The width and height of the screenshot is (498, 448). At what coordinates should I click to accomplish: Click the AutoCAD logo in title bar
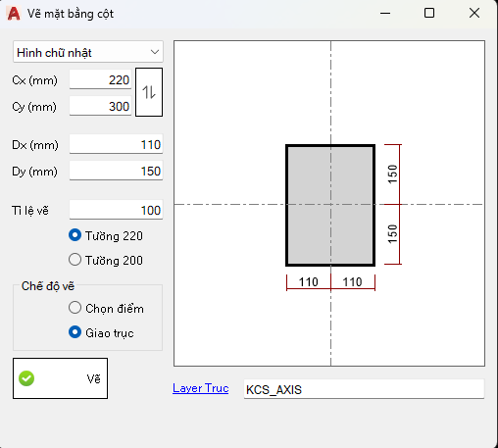coord(14,14)
